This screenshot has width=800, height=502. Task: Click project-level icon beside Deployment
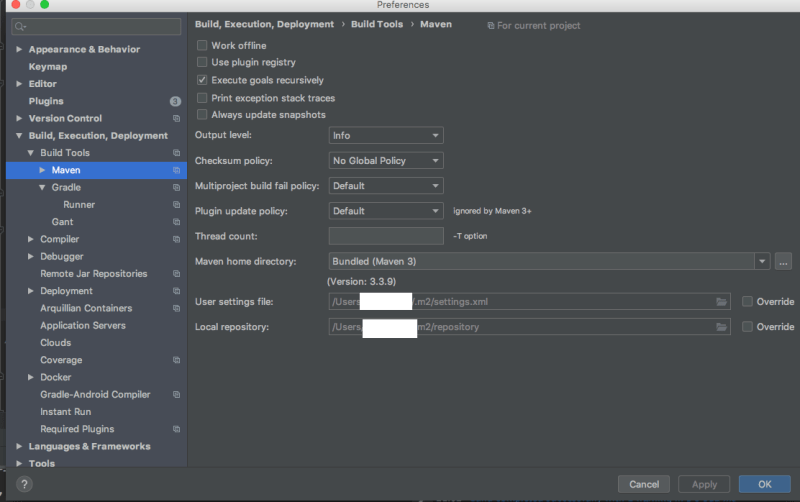pyautogui.click(x=177, y=291)
